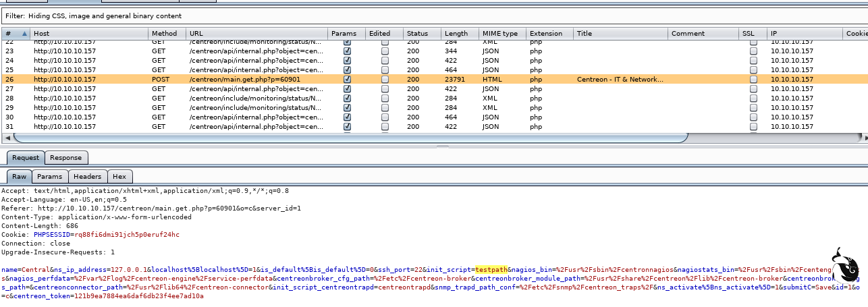
Task: Click the Length column header
Action: click(456, 34)
